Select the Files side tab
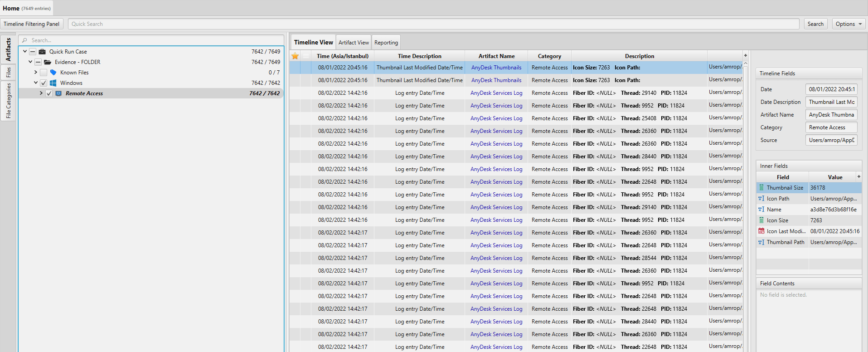Image resolution: width=868 pixels, height=352 pixels. click(x=8, y=72)
